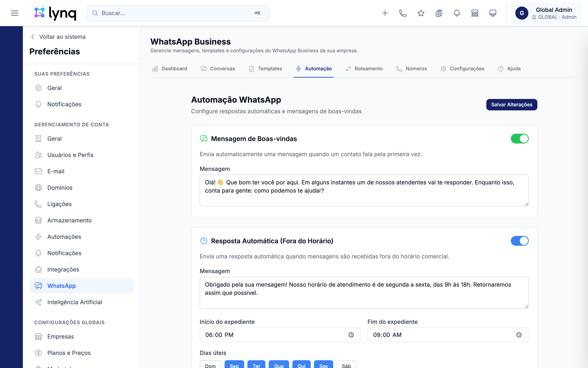Switch to the Dashboard tab
The width and height of the screenshot is (588, 368).
point(170,69)
